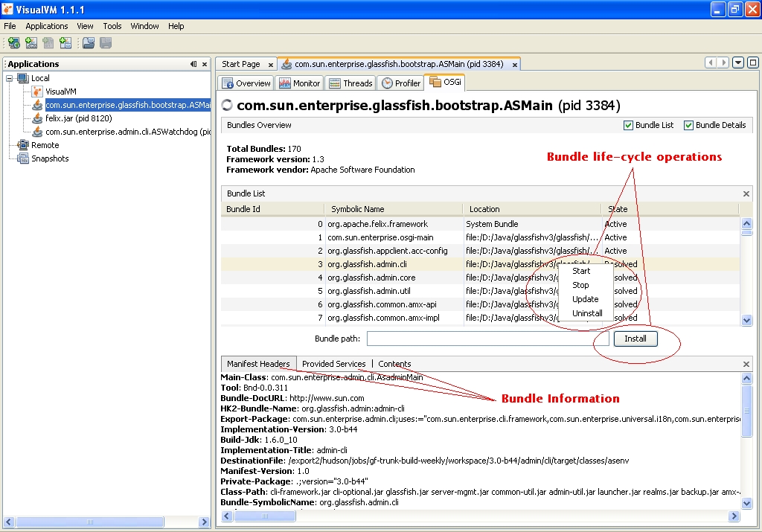Click the Load (open folder) toolbar icon
Image resolution: width=762 pixels, height=532 pixels.
click(89, 43)
